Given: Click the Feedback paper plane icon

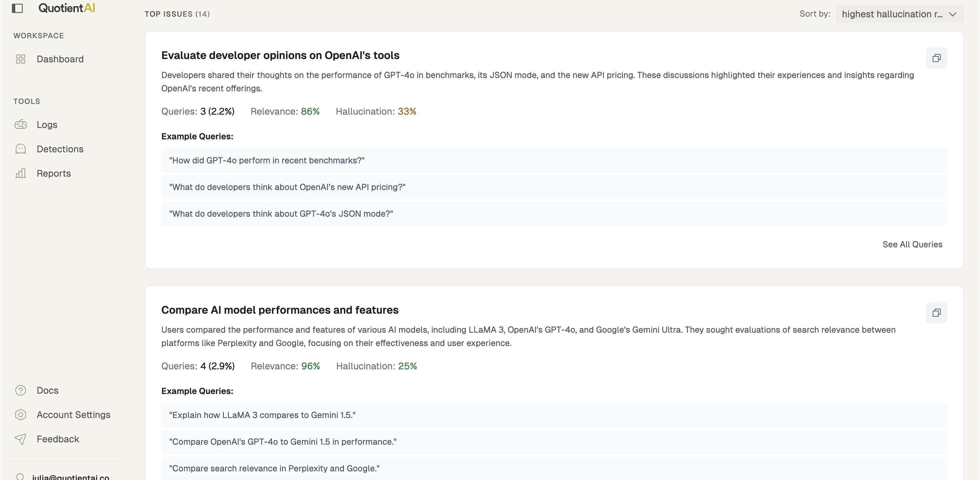Looking at the screenshot, I should [21, 439].
